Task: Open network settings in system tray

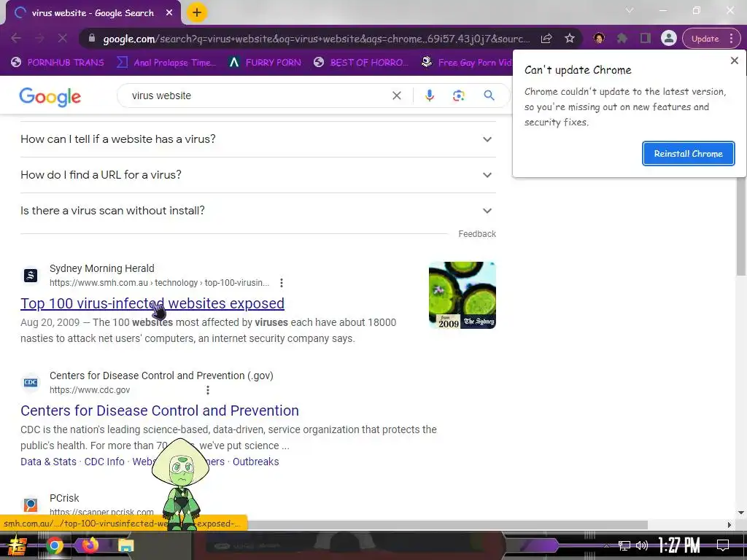Action: coord(624,545)
